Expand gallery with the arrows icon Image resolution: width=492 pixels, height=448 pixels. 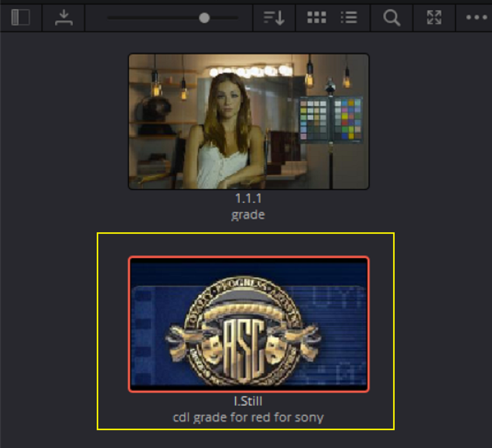[x=434, y=17]
